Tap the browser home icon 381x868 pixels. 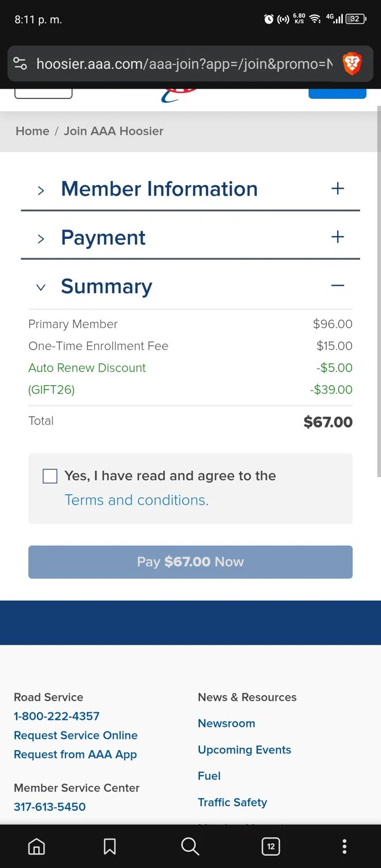pos(36,847)
